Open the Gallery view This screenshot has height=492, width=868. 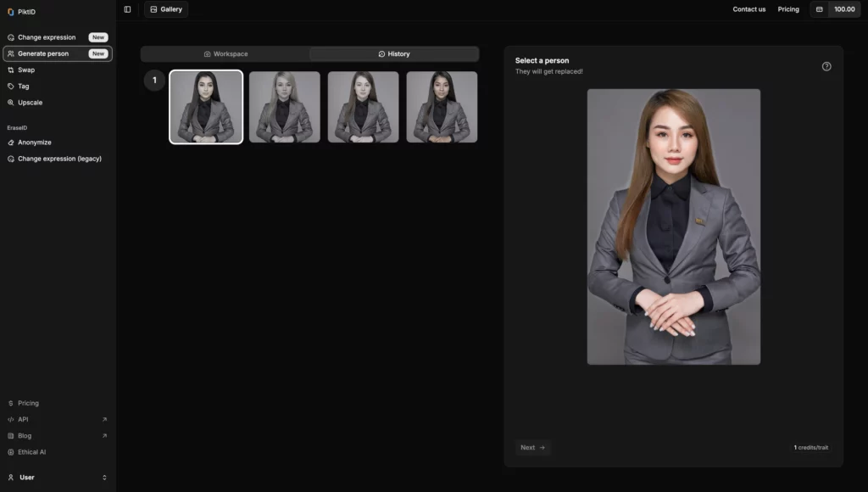[166, 8]
